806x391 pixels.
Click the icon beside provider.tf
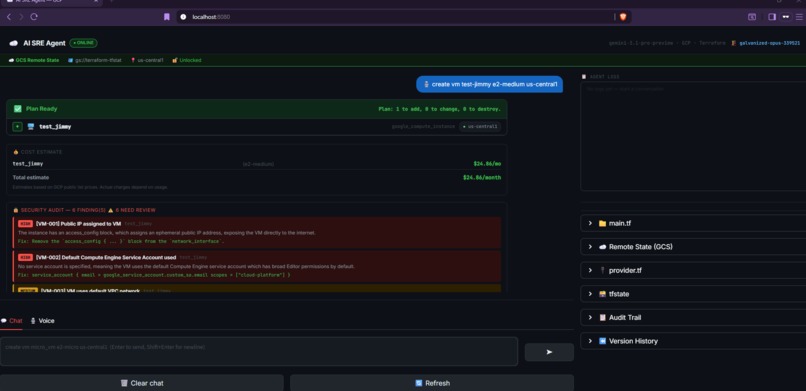point(602,270)
